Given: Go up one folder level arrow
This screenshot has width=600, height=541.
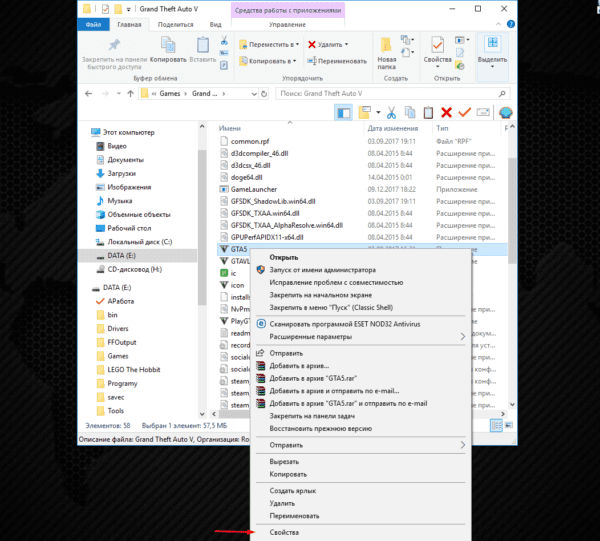Looking at the screenshot, I should point(130,93).
